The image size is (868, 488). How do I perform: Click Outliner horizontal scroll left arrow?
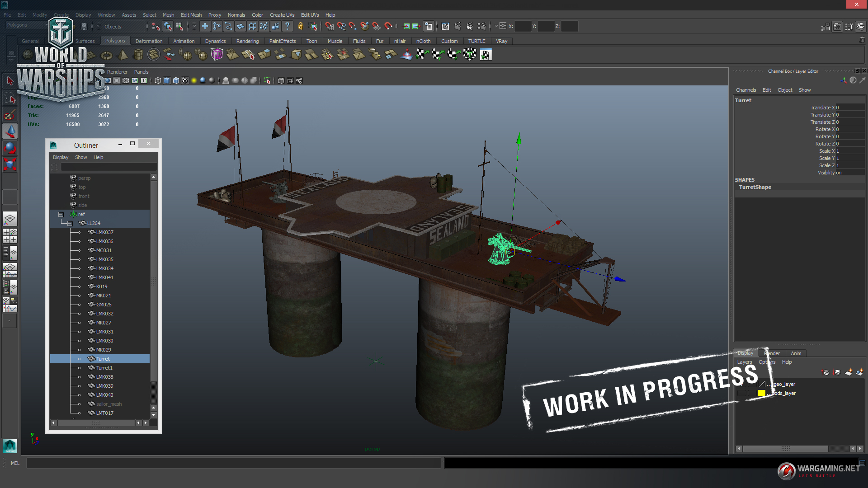click(x=54, y=423)
